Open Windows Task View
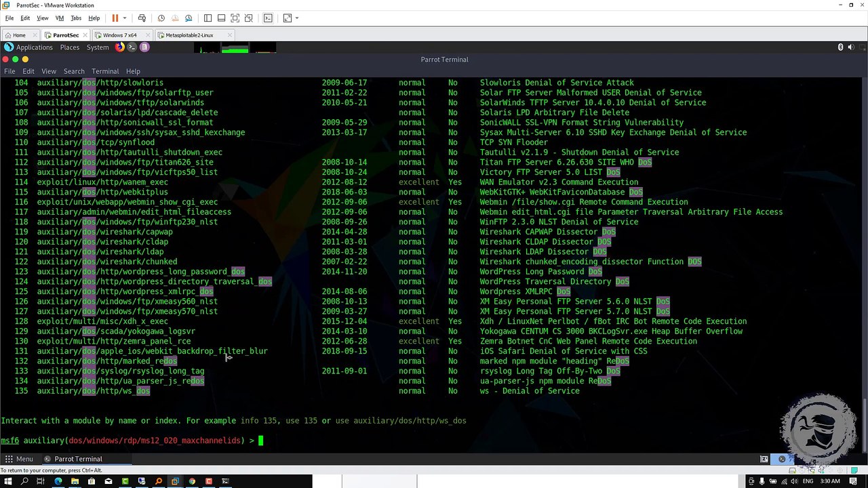 click(x=41, y=481)
